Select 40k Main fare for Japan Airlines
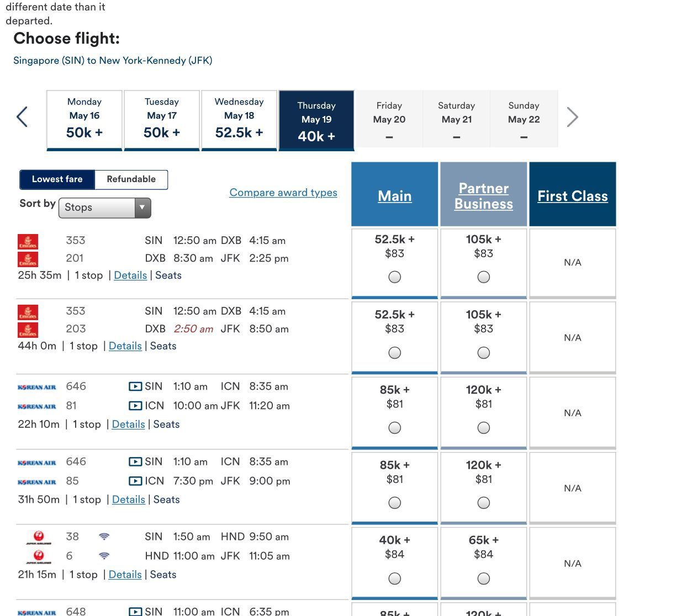Viewport: 676px width, 616px height. [394, 578]
